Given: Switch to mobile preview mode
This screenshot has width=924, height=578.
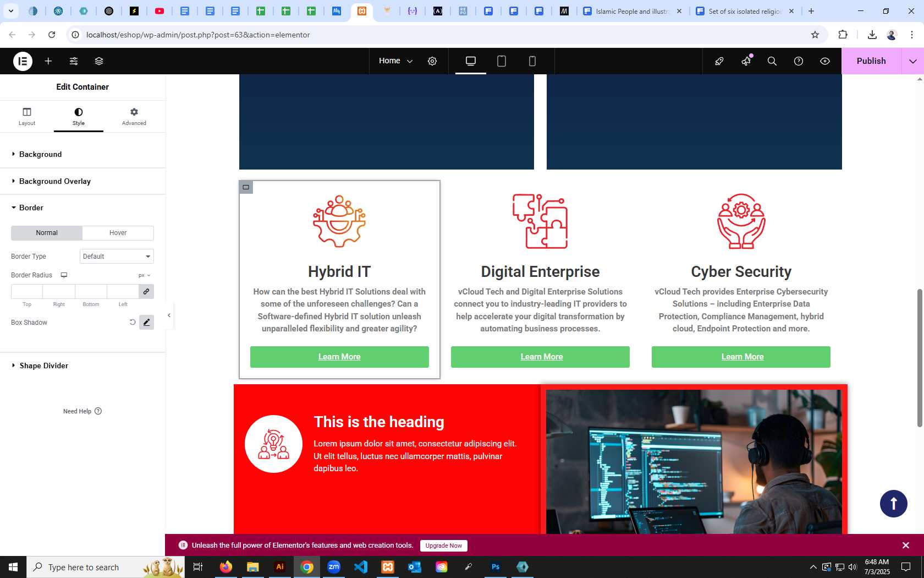Looking at the screenshot, I should pos(532,61).
